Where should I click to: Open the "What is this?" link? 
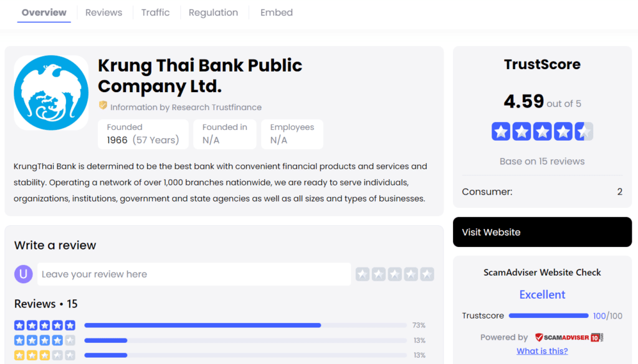pyautogui.click(x=541, y=350)
